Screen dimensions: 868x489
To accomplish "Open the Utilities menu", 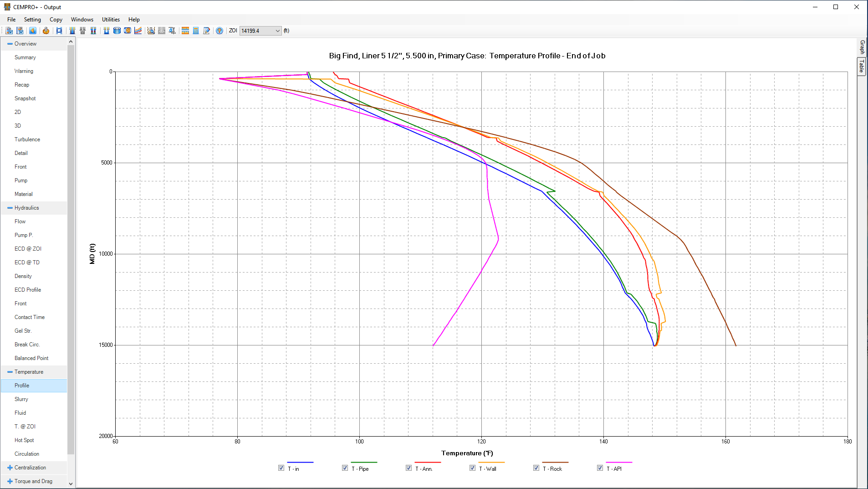I will pyautogui.click(x=111, y=20).
